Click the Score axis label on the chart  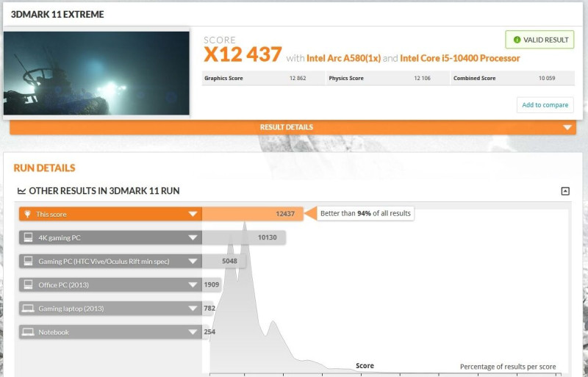(x=365, y=366)
